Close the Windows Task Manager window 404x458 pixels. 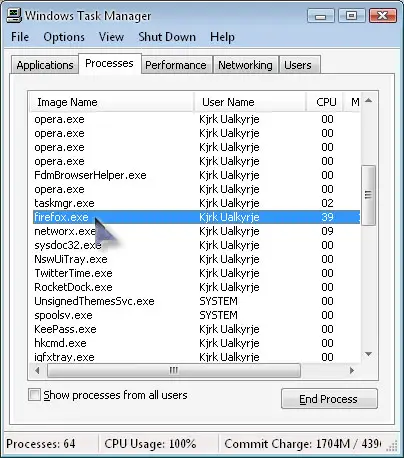pyautogui.click(x=382, y=16)
